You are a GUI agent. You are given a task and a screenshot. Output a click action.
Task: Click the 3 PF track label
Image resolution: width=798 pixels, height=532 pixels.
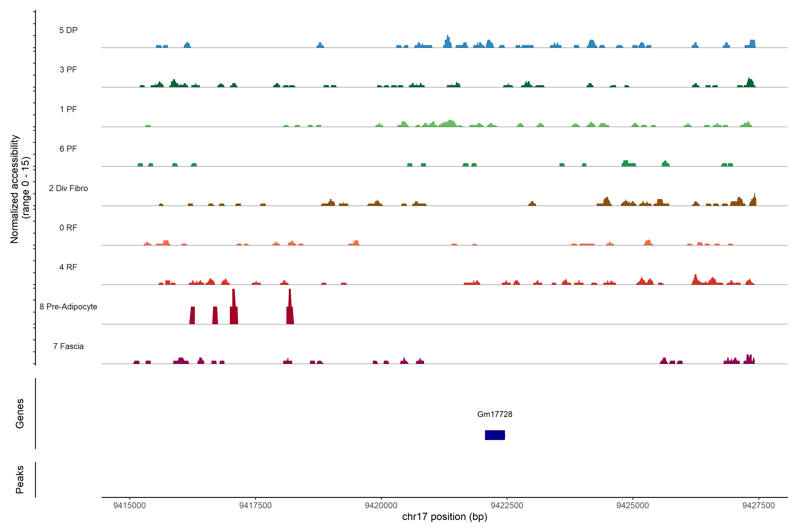pos(68,70)
